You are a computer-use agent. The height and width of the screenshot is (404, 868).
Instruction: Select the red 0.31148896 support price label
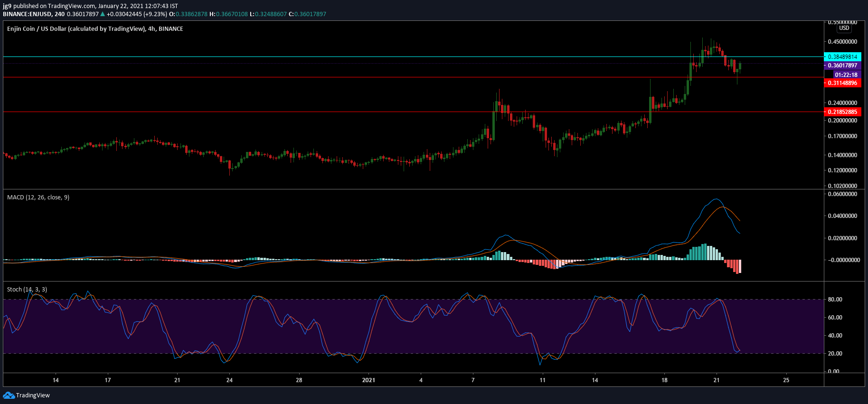[842, 83]
